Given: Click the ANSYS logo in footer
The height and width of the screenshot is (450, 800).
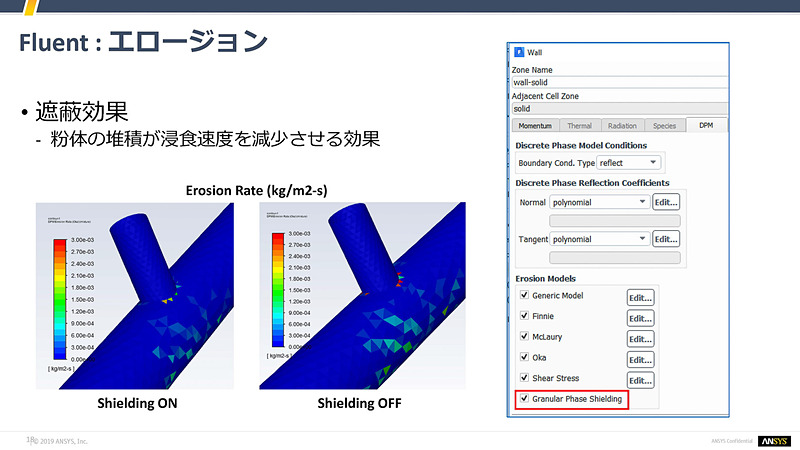Looking at the screenshot, I should tap(774, 441).
